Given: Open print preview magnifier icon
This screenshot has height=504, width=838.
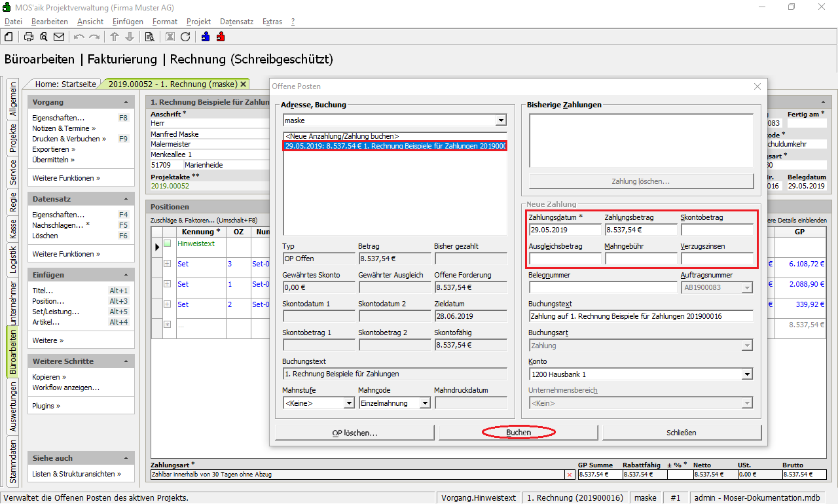Looking at the screenshot, I should pyautogui.click(x=43, y=37).
